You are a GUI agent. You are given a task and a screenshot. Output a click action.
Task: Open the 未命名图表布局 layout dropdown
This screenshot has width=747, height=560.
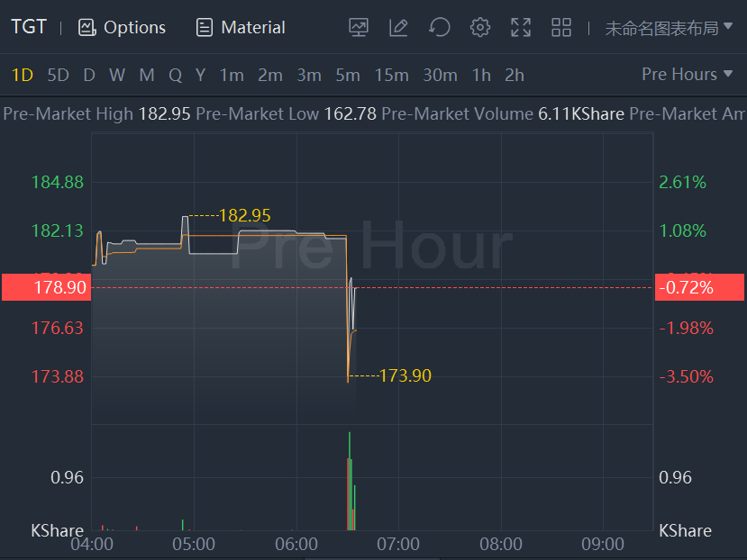(668, 28)
